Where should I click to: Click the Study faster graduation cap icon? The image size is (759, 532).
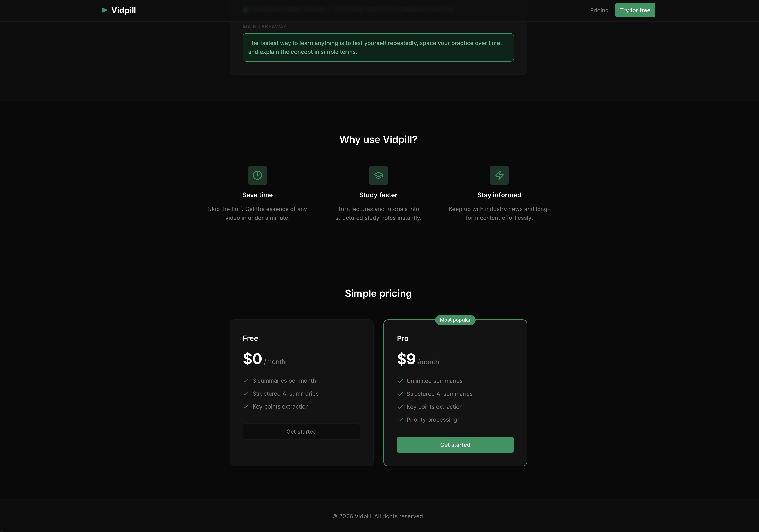pos(378,175)
